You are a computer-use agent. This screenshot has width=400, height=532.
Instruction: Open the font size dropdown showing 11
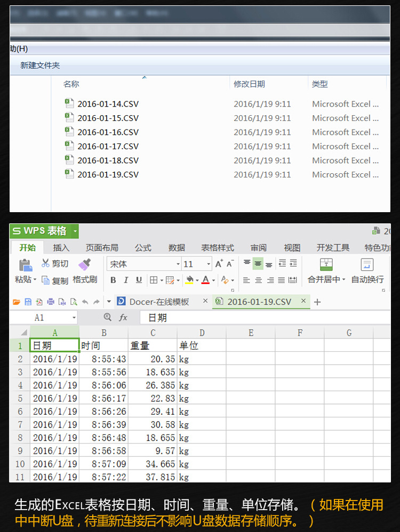click(209, 264)
